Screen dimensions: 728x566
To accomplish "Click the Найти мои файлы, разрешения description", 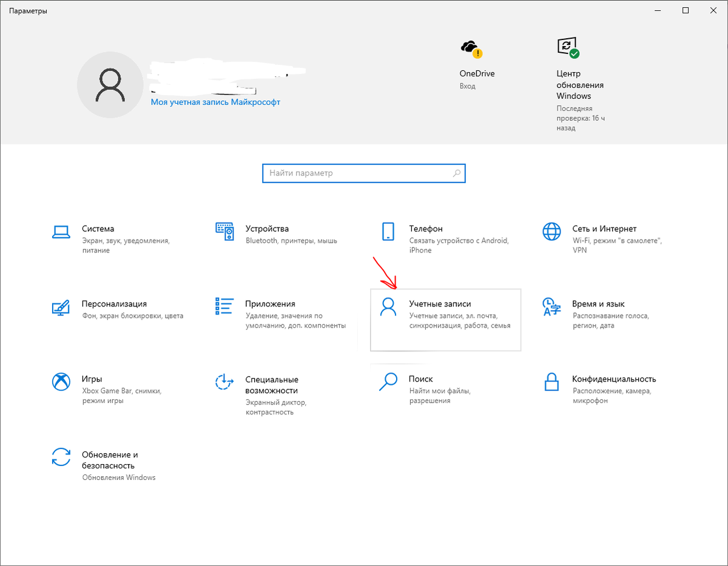I will point(439,396).
